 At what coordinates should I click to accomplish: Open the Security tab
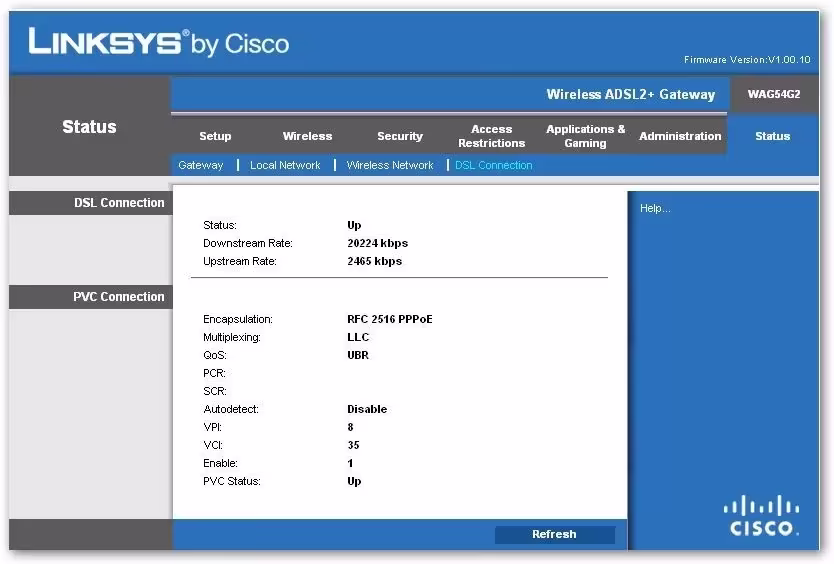(400, 136)
